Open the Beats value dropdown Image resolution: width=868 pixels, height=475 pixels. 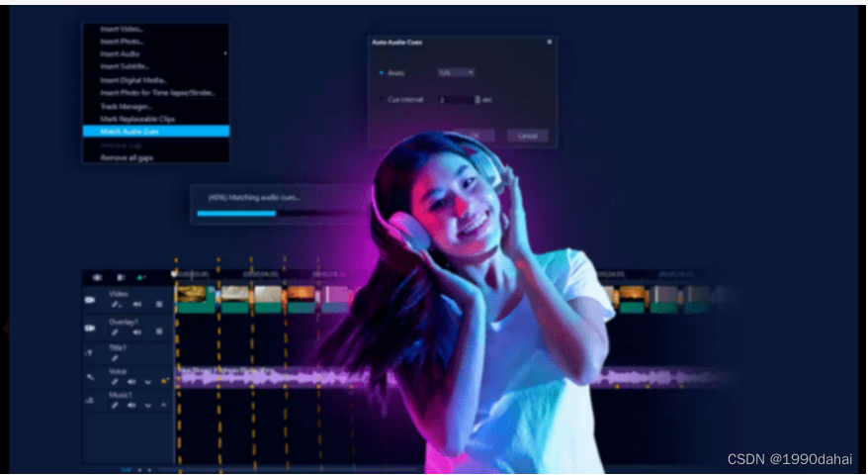(x=456, y=72)
